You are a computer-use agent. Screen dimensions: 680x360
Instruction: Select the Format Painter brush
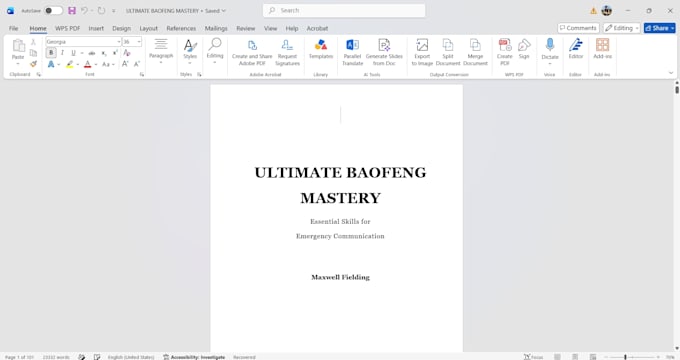(x=33, y=64)
